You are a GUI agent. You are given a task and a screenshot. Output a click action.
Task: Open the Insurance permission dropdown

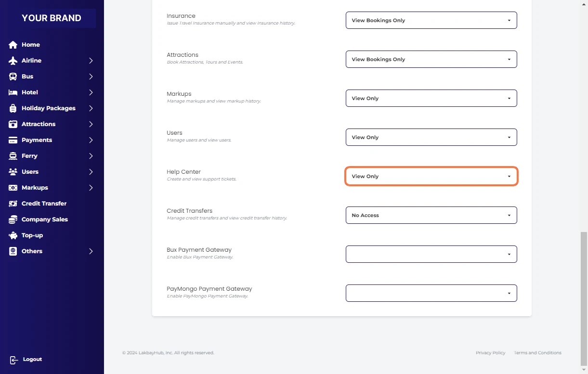click(x=431, y=20)
